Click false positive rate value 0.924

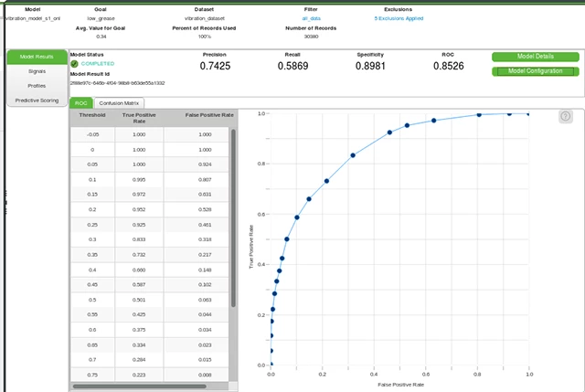pyautogui.click(x=205, y=164)
